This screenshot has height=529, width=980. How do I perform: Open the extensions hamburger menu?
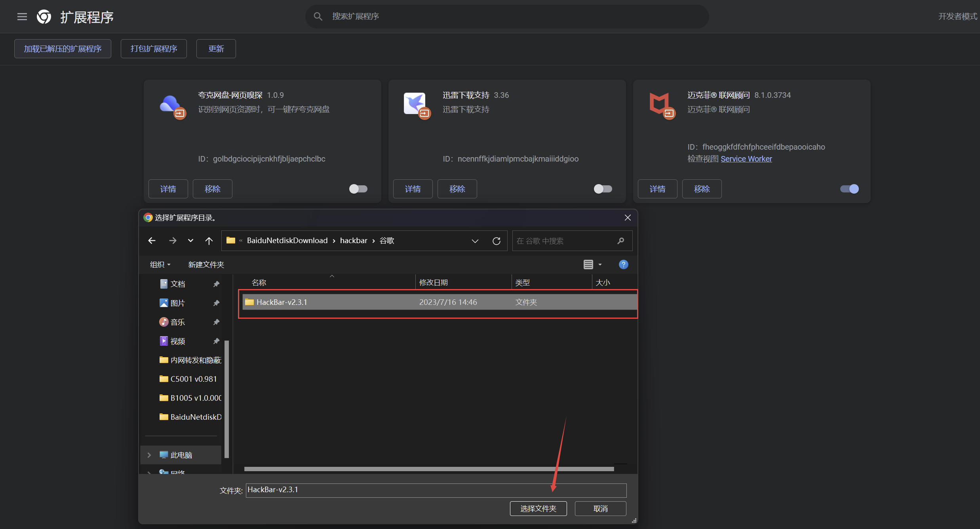tap(22, 17)
